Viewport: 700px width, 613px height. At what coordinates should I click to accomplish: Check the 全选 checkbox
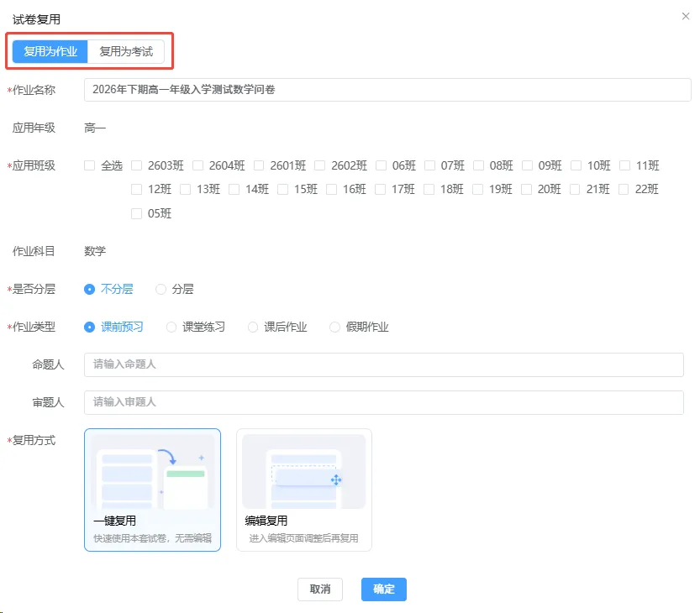coord(90,165)
